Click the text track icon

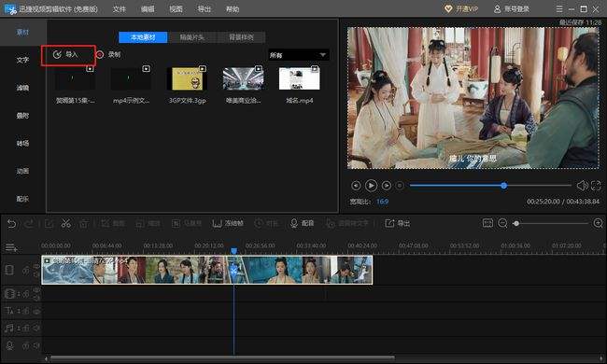click(x=9, y=311)
